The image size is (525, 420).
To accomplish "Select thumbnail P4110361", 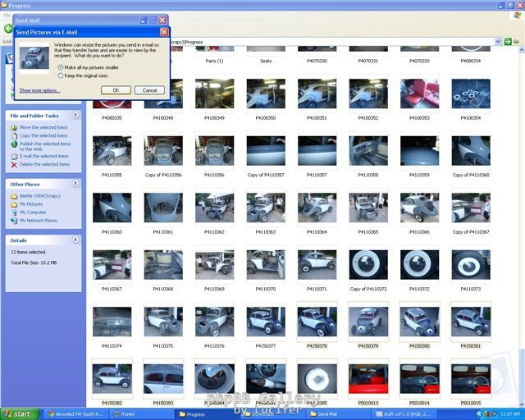I will tap(163, 208).
